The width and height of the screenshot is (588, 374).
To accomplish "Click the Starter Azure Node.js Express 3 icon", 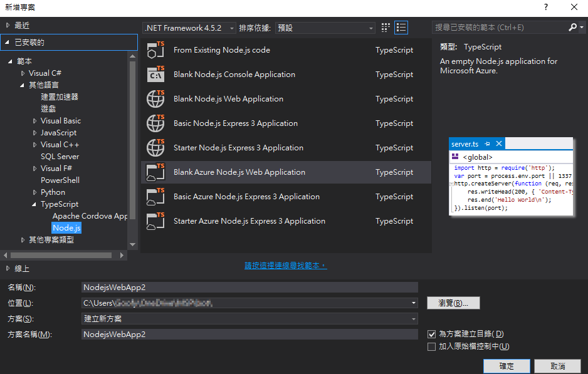I will [x=155, y=221].
